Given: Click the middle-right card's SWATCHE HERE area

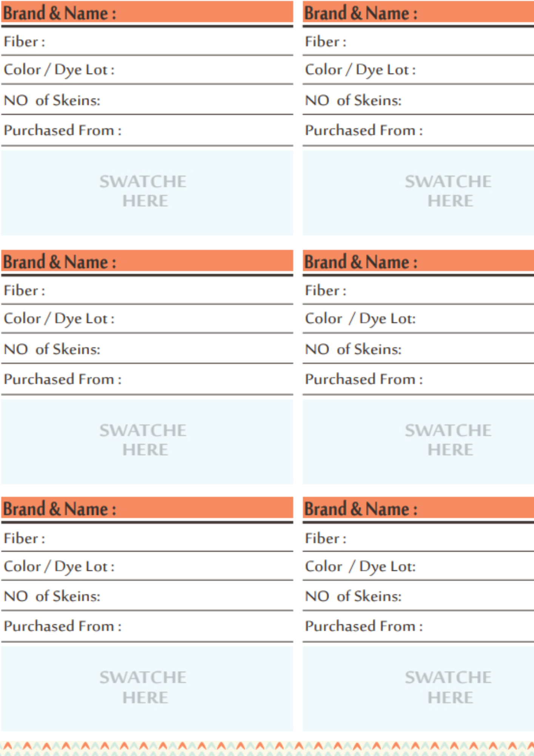Looking at the screenshot, I should click(x=418, y=442).
